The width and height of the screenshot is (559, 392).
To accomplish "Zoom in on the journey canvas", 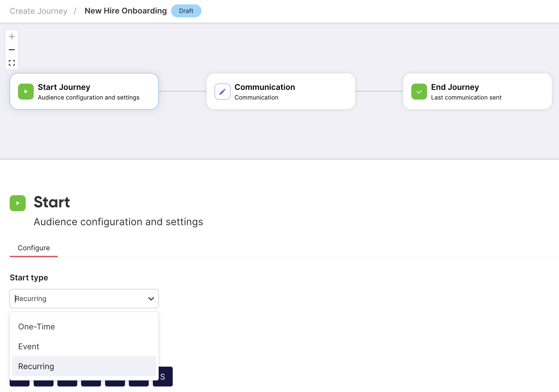I will (12, 37).
